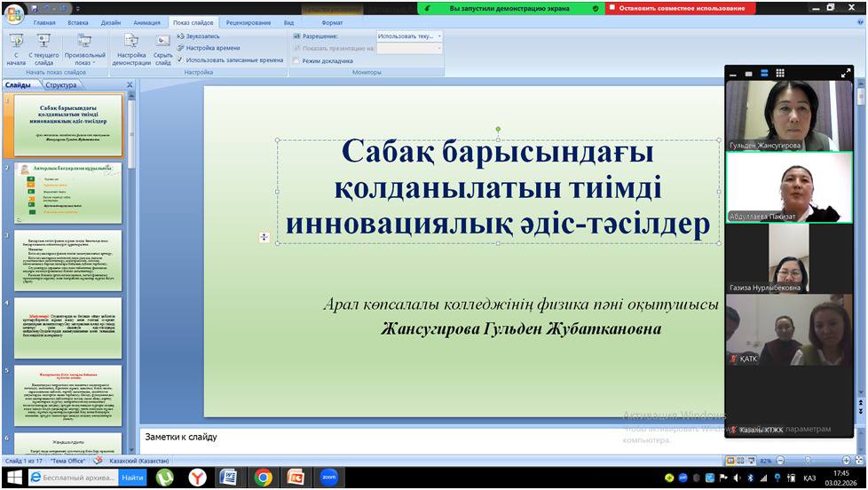The image size is (868, 490).
Task: Open the round Office button menu
Action: tap(14, 13)
